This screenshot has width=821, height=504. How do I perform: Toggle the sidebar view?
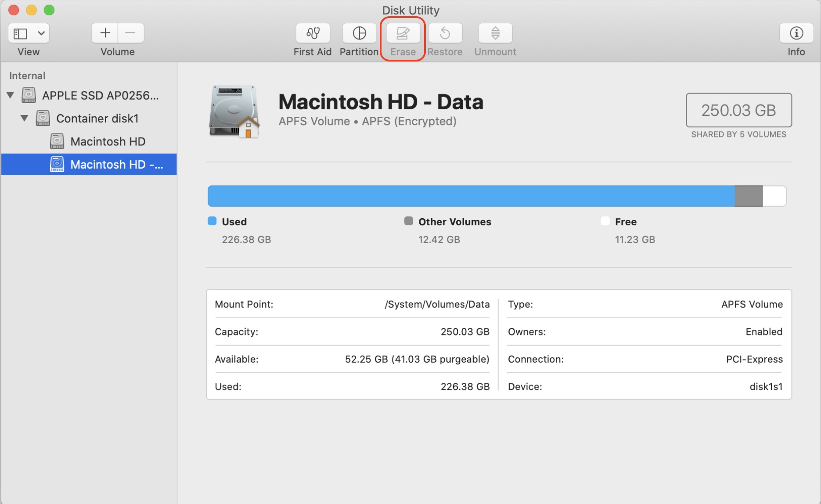point(20,33)
